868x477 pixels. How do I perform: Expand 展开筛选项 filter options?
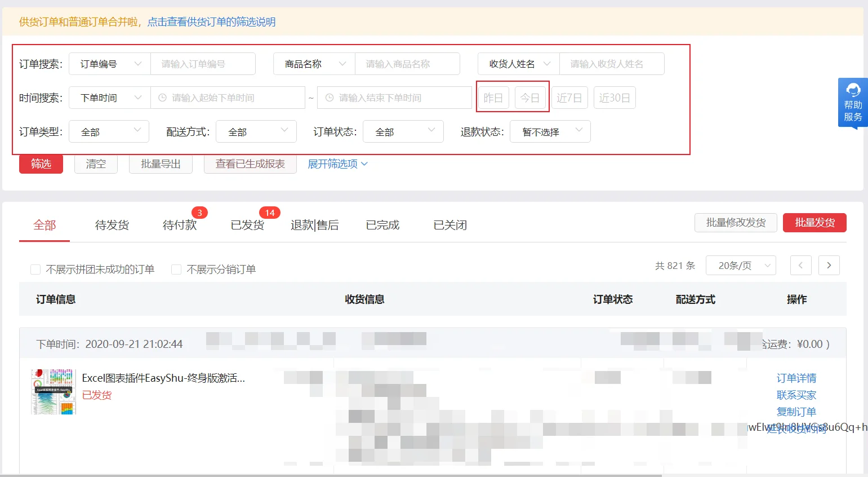coord(337,164)
